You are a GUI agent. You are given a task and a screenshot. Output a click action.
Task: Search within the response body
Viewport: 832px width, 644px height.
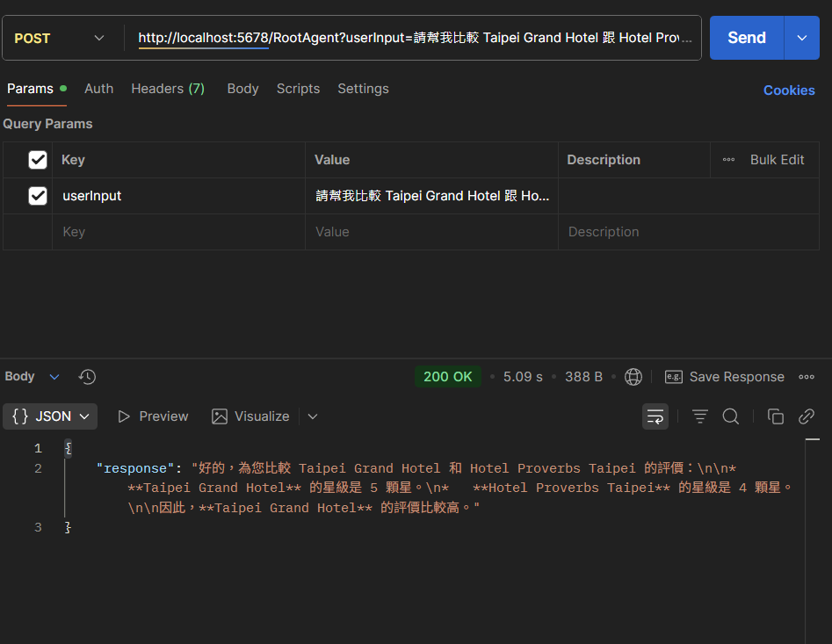(731, 416)
